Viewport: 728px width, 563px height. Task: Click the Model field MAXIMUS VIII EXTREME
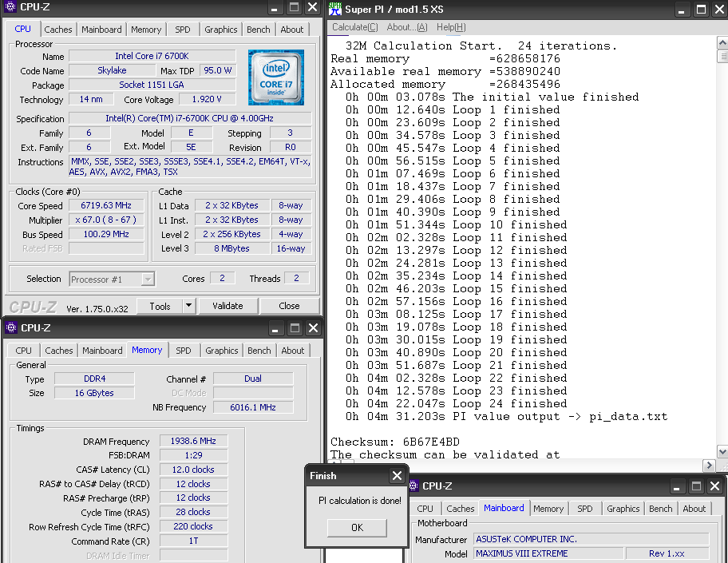tap(548, 553)
